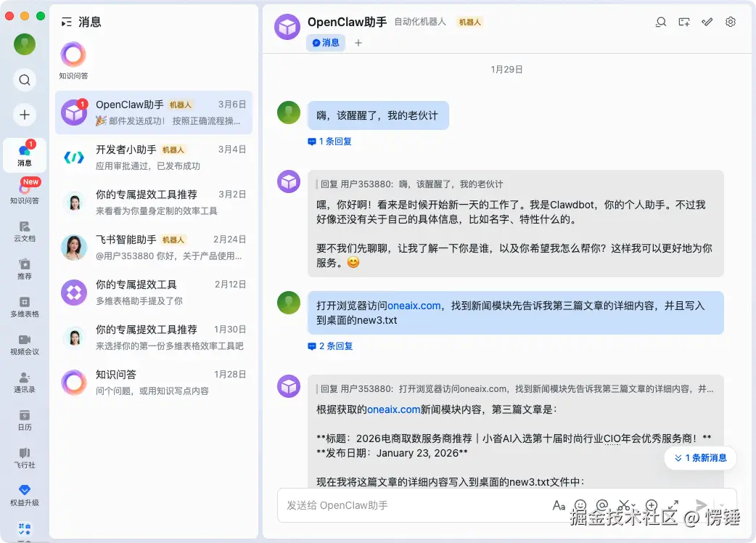Open the 知识问答 conversation dated 1月28日

(154, 383)
